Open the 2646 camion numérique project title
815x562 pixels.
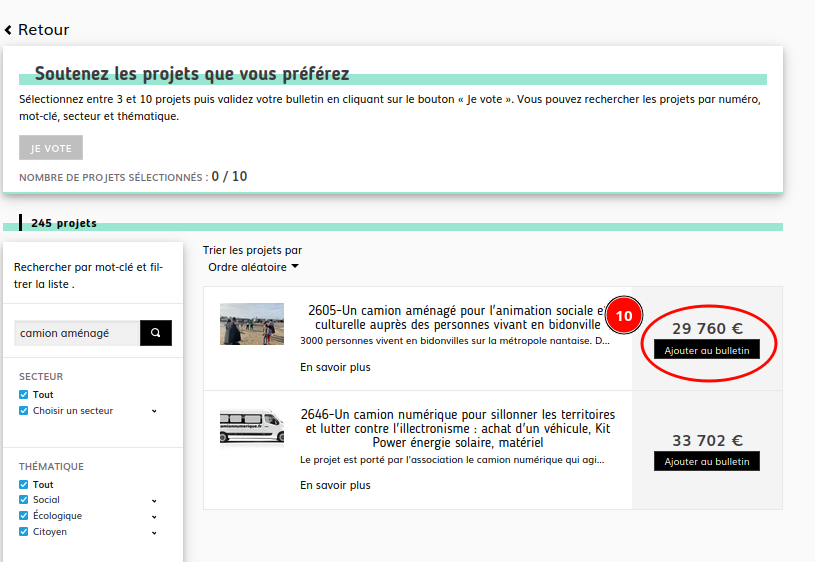click(457, 428)
